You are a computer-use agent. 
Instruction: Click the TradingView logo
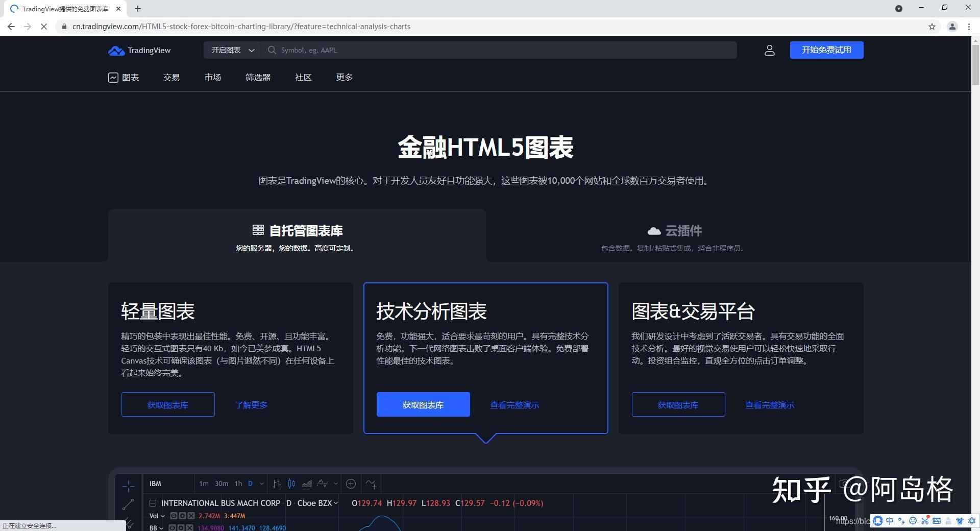tap(139, 50)
